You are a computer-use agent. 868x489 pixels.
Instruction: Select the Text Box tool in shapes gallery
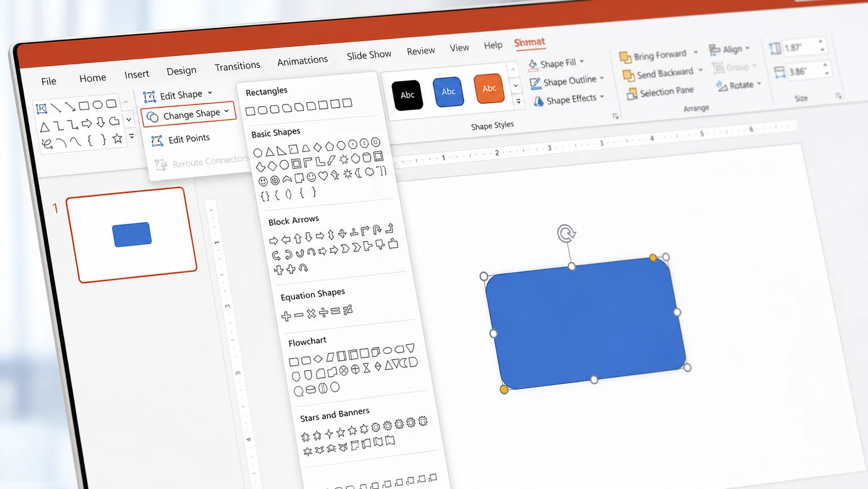click(42, 109)
